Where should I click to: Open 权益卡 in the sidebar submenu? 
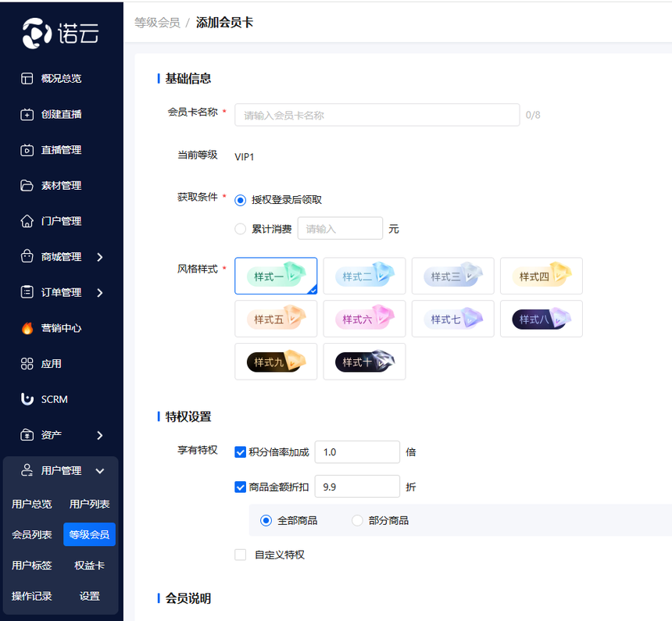tap(89, 566)
